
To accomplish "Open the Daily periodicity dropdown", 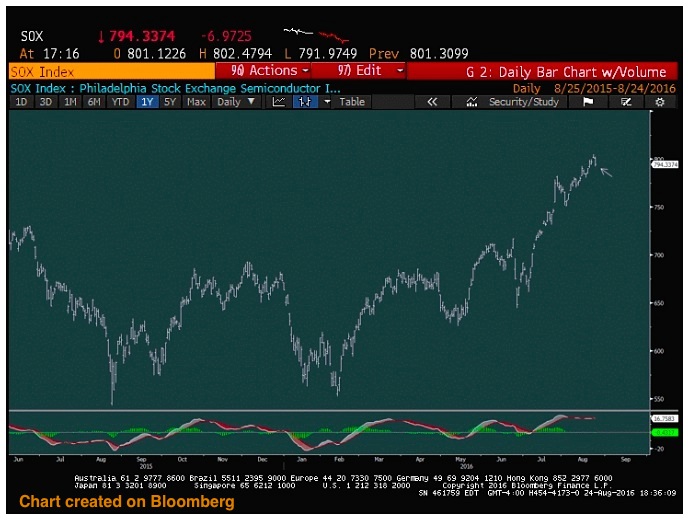I will click(236, 102).
